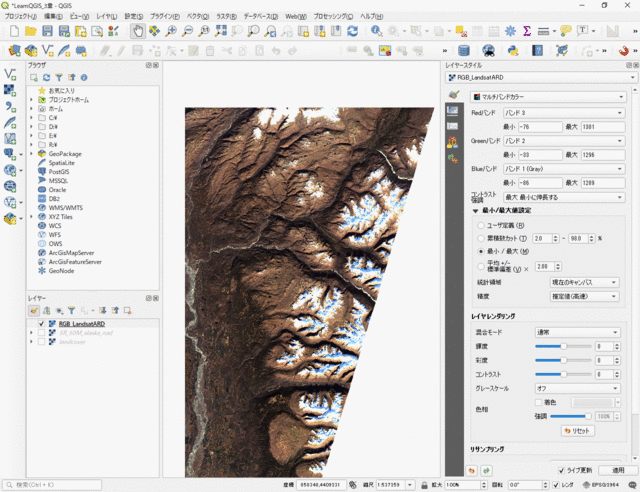Open the contrast enhancement dropdown
The width and height of the screenshot is (640, 492).
point(564,197)
